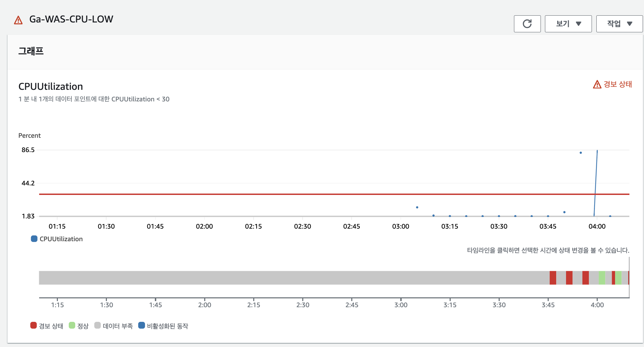This screenshot has height=347, width=644.
Task: Open the 보기 dropdown menu
Action: point(568,24)
